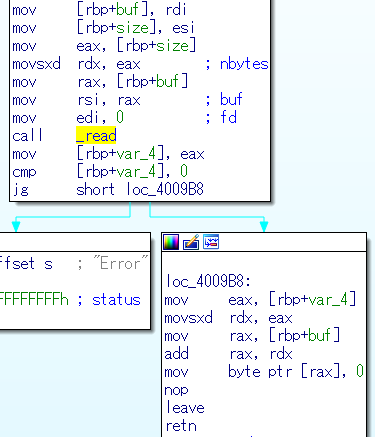Click the 'cmp [rbp+var_4], 0' instruction
Image resolution: width=375 pixels, height=437 pixels.
tap(100, 172)
